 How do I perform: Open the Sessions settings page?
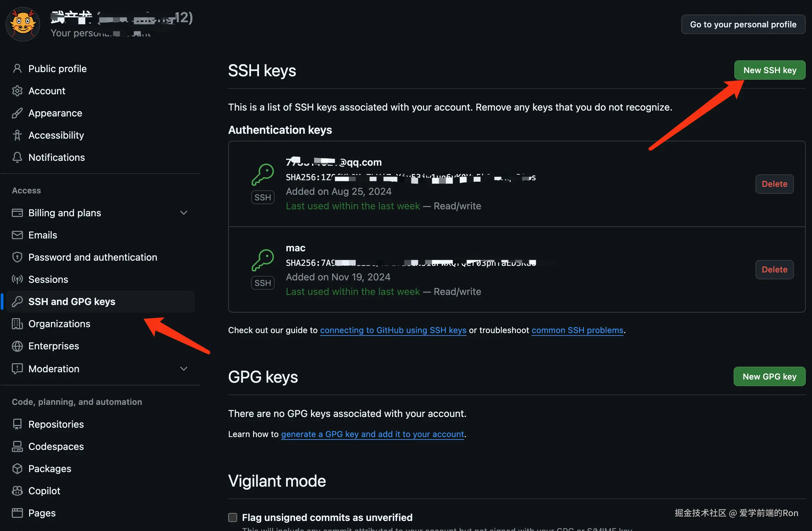pyautogui.click(x=48, y=279)
